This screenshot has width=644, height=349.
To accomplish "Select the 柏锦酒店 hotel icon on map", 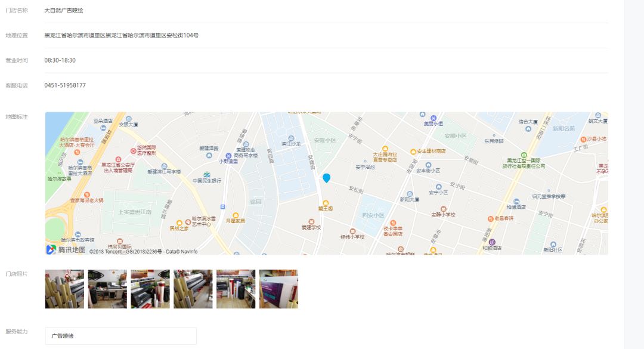I will pyautogui.click(x=516, y=202).
